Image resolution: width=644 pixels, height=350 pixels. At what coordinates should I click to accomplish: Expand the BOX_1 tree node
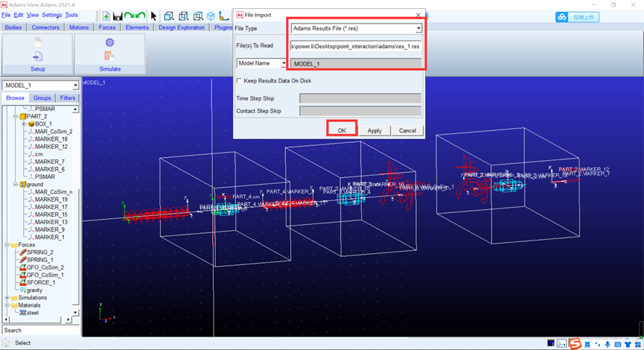[x=24, y=124]
